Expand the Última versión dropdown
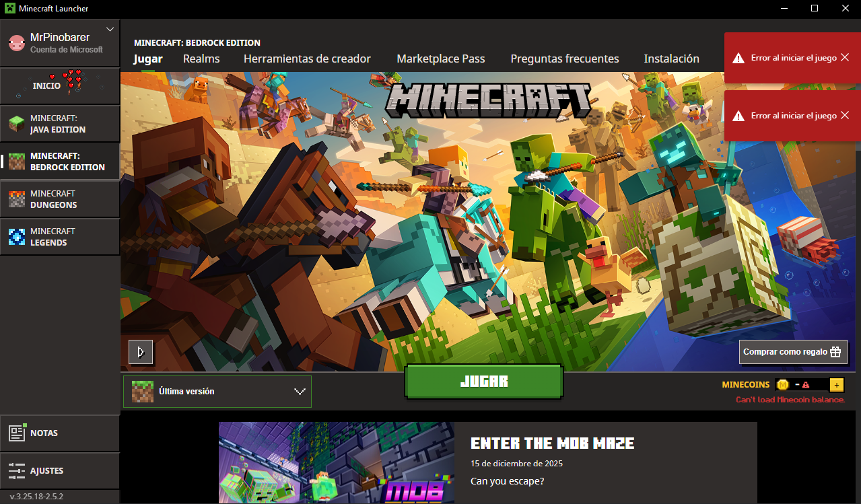The image size is (861, 504). coord(217,392)
